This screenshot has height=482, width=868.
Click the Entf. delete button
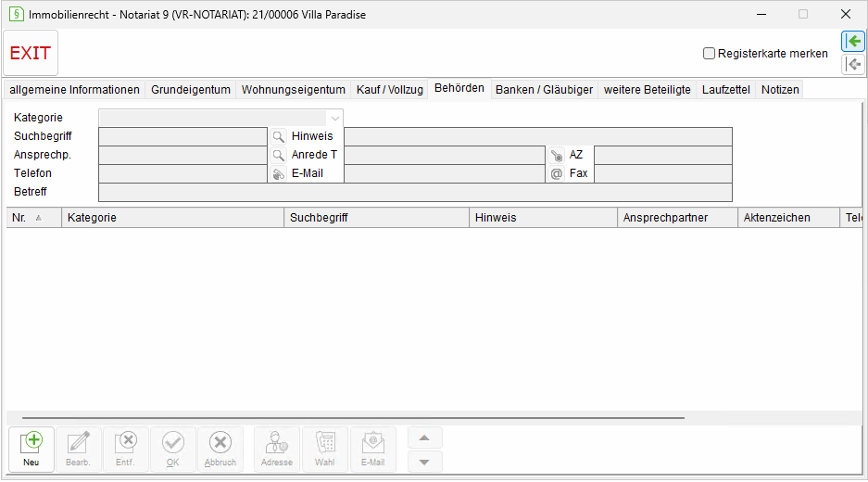click(126, 450)
